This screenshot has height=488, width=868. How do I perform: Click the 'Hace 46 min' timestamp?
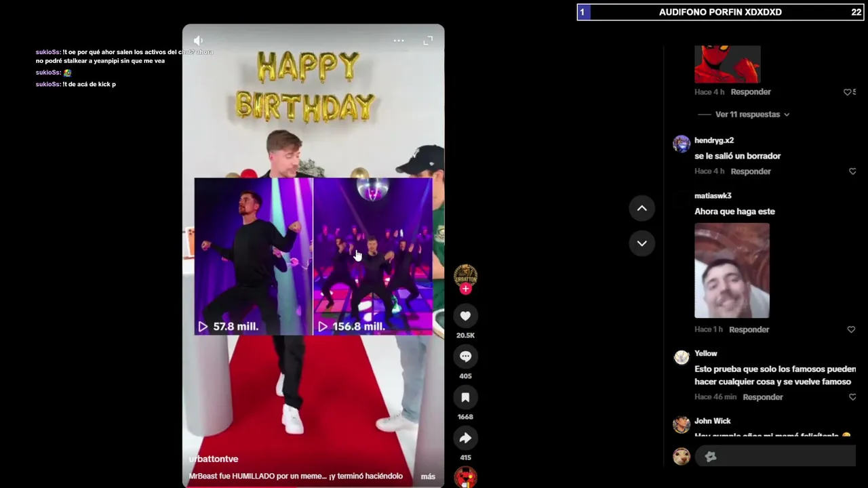click(x=715, y=397)
